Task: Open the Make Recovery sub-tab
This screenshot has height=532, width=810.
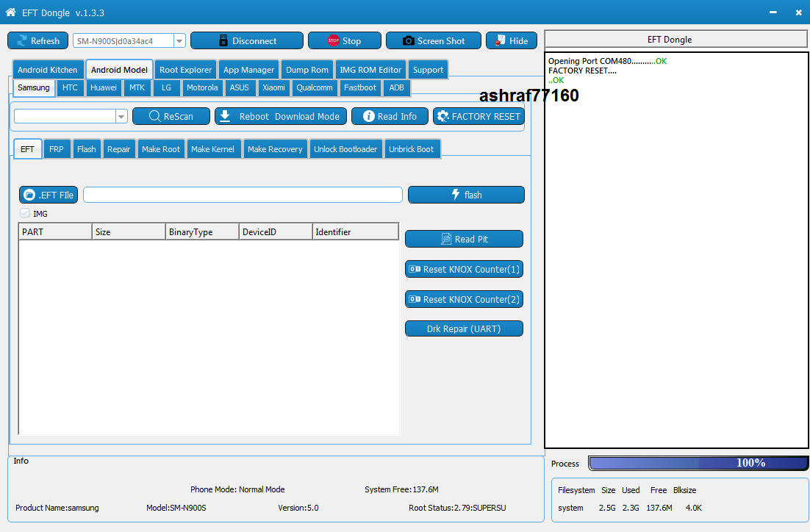Action: tap(275, 149)
